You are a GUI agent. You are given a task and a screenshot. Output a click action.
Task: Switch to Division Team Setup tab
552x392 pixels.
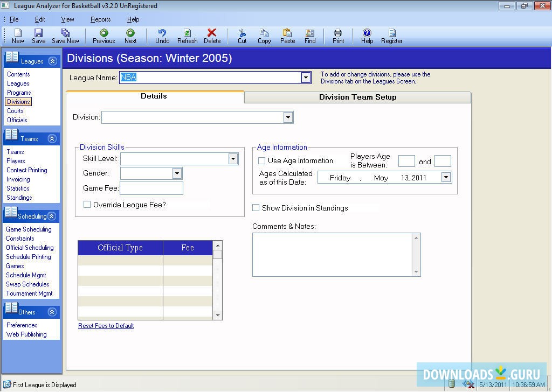point(358,97)
